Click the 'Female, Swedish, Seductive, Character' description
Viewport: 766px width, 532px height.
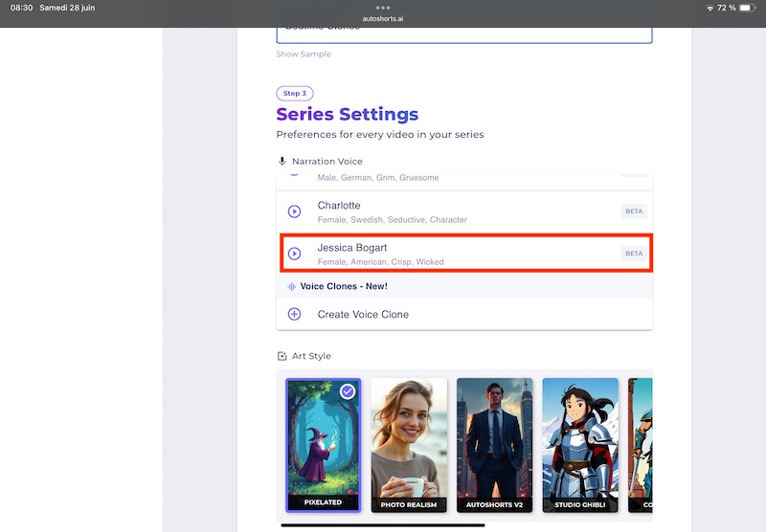click(393, 220)
